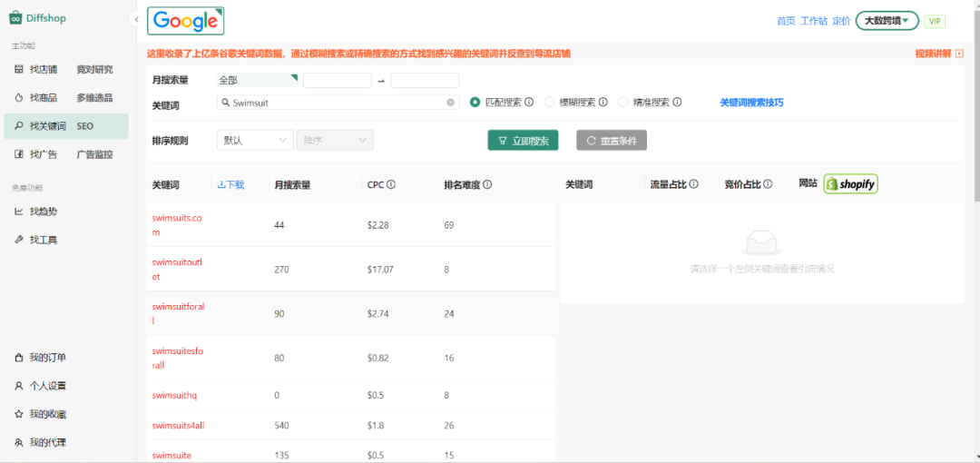
Task: Click the star icon beside 我的收藏
Action: pyautogui.click(x=19, y=414)
